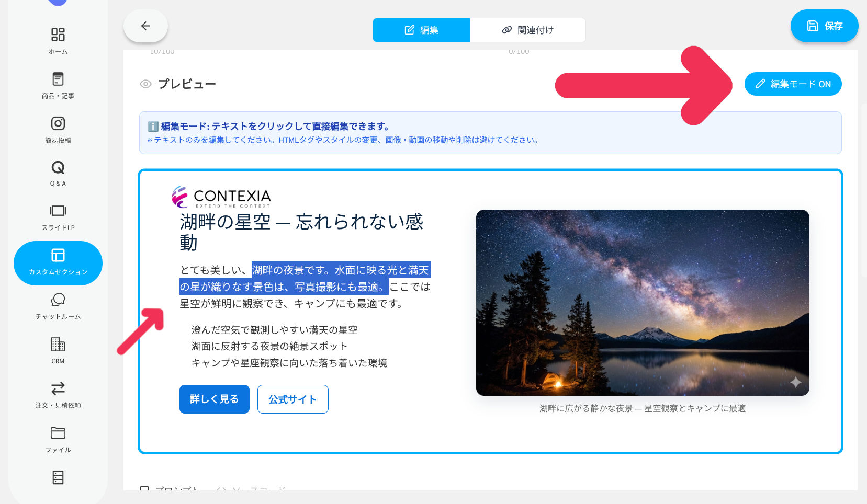Check the プロンプト checkbox below the preview

(144, 489)
